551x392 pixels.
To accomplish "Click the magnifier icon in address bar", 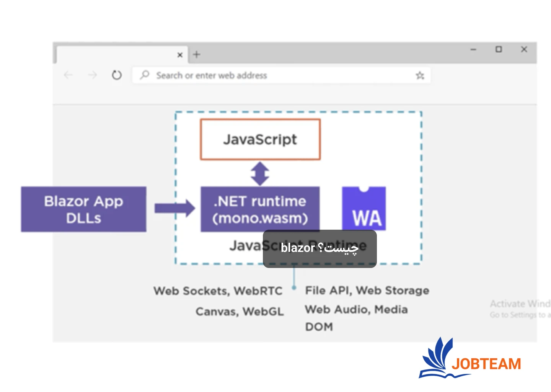I will click(145, 75).
